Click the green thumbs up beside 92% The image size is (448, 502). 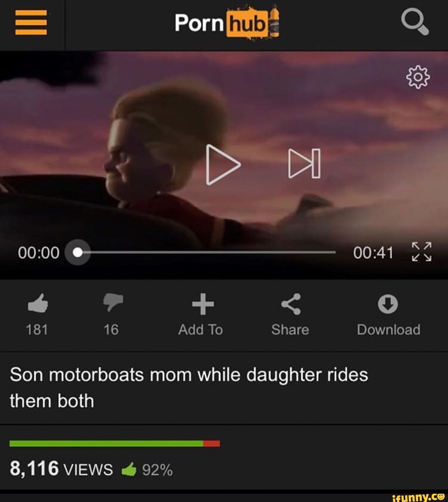pos(129,470)
